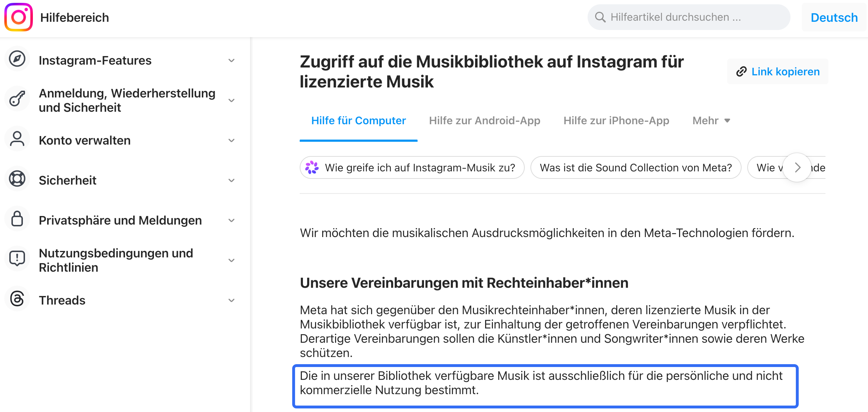
Task: Click the magnifier icon in search bar
Action: (x=600, y=17)
